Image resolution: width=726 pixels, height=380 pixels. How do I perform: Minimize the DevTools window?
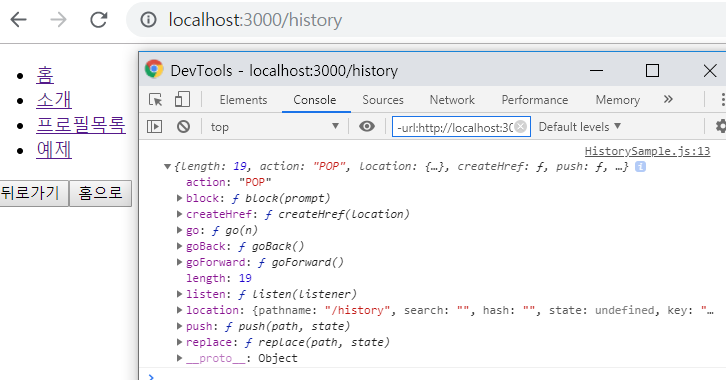596,71
